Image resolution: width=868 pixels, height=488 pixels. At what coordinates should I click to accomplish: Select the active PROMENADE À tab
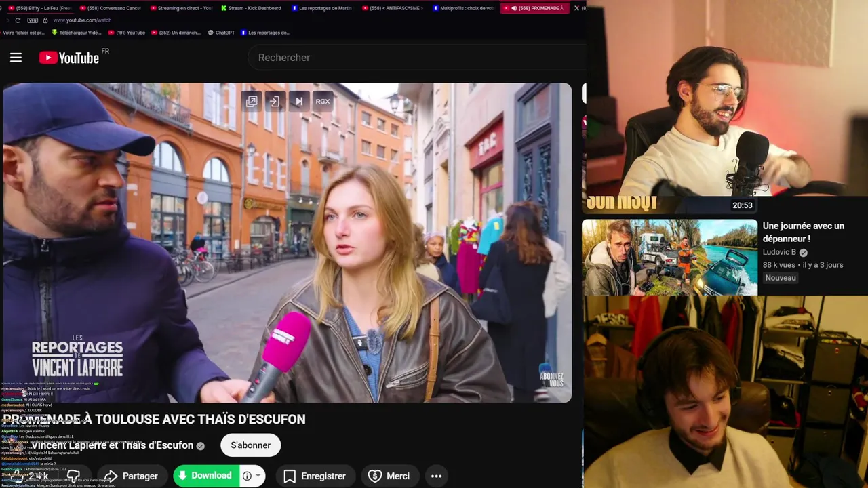(x=535, y=8)
